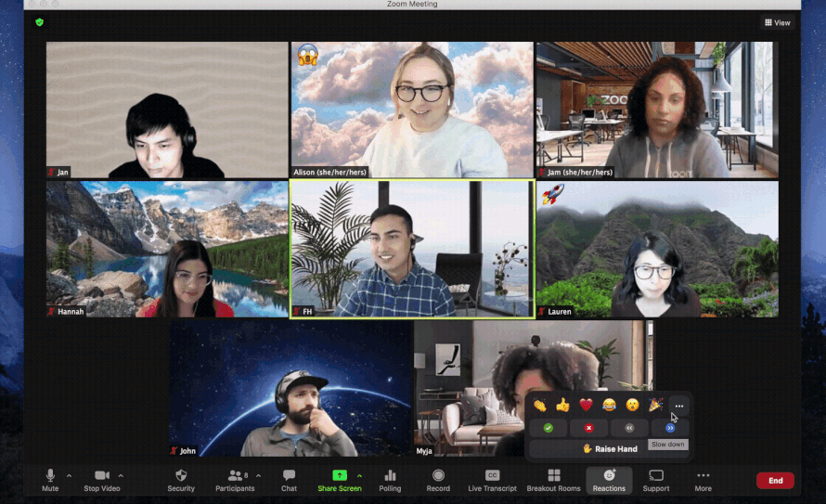Send party popper reaction
Image resolution: width=826 pixels, height=504 pixels.
click(x=655, y=405)
